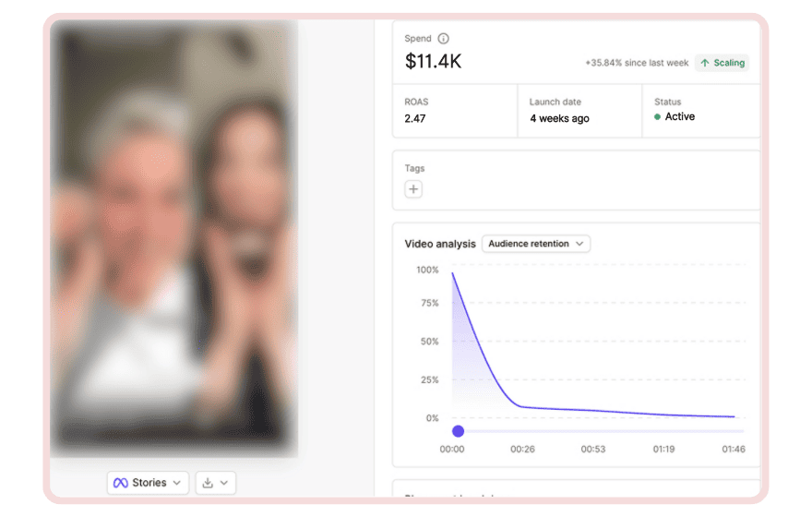812x517 pixels.
Task: Click the 00:53 timeline label
Action: click(593, 449)
